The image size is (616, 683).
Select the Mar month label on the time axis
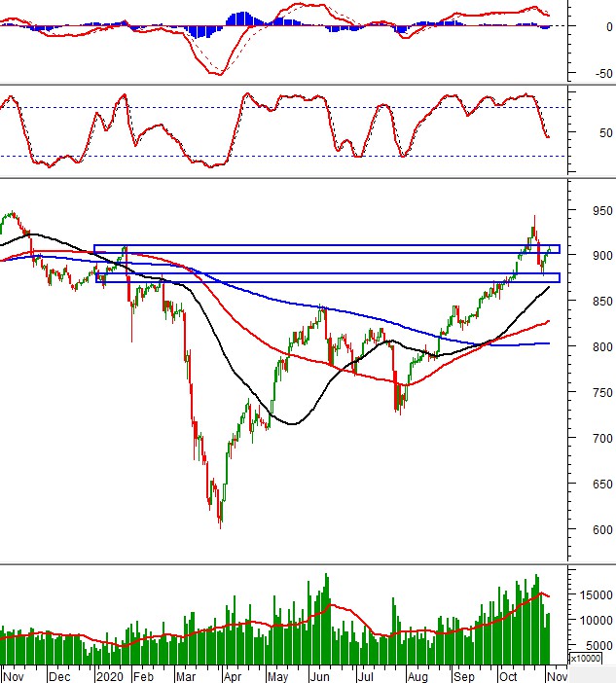186,674
